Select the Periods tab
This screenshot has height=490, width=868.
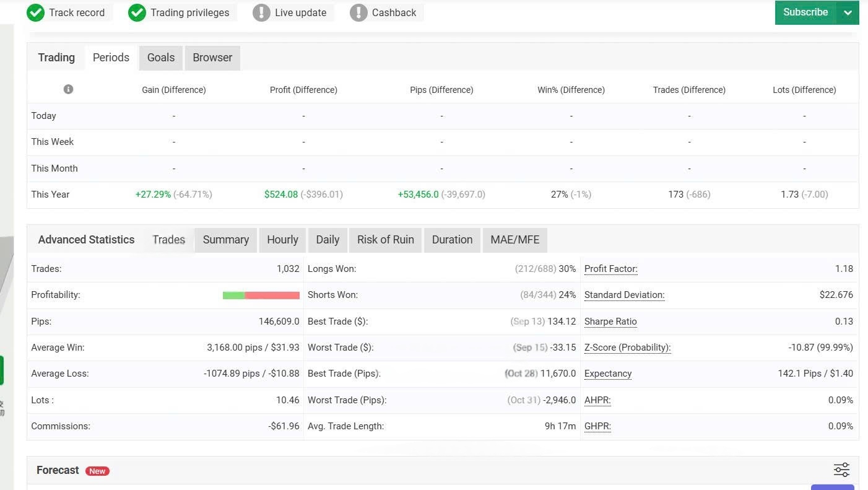(x=111, y=58)
